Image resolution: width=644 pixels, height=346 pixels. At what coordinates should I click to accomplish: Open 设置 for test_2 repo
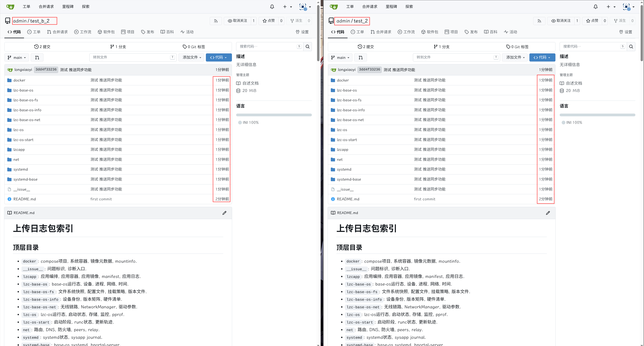pos(626,32)
